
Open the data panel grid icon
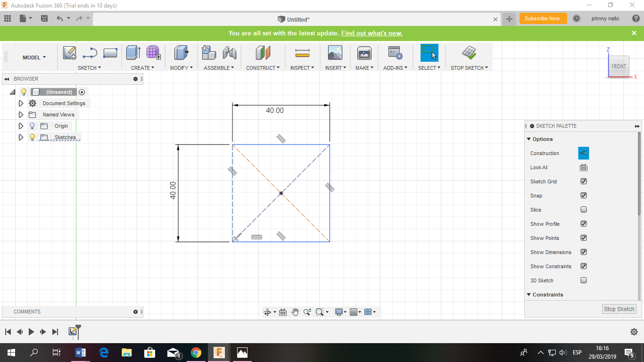8,18
